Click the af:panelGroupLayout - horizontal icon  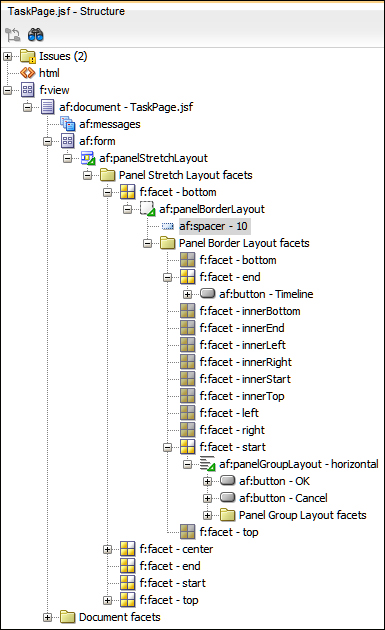tap(207, 464)
